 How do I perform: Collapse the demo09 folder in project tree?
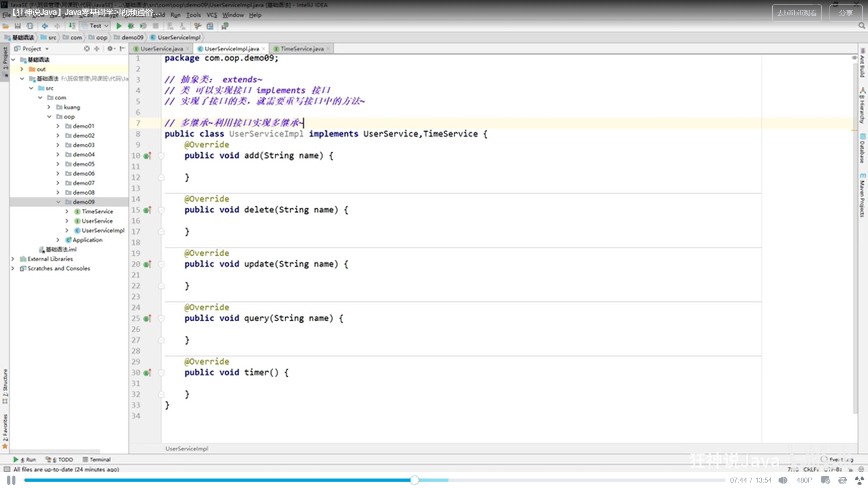[58, 202]
